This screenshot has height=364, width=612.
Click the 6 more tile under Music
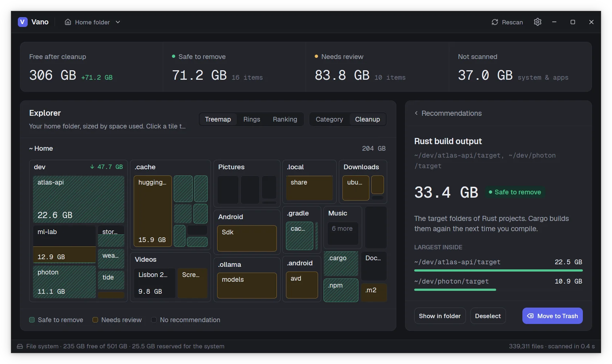[x=343, y=233]
